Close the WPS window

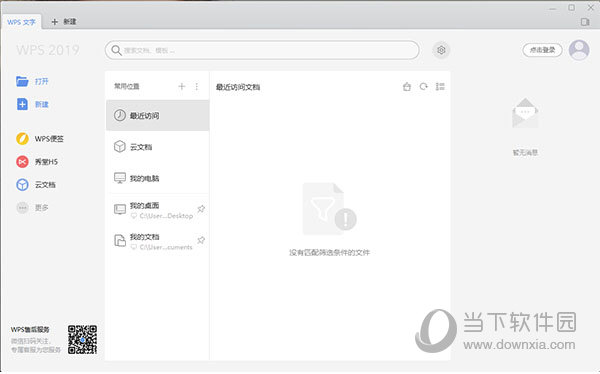point(590,8)
